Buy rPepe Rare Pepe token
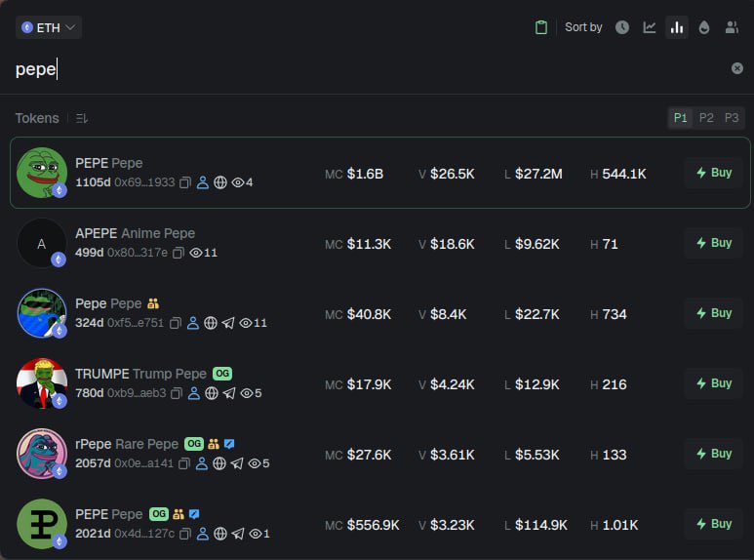The width and height of the screenshot is (754, 560). (714, 454)
